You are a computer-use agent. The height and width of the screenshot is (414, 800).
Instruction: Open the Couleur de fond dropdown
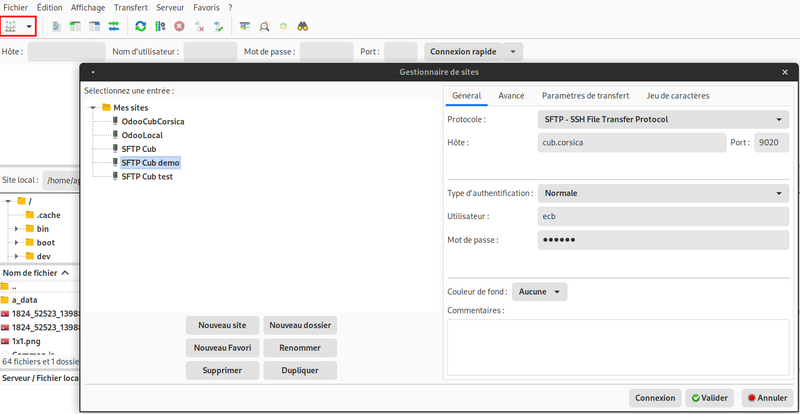(539, 292)
